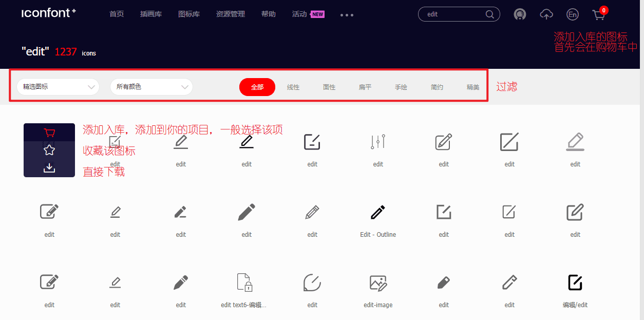Click the edit-image picture icon
The width and height of the screenshot is (644, 320).
(x=378, y=283)
